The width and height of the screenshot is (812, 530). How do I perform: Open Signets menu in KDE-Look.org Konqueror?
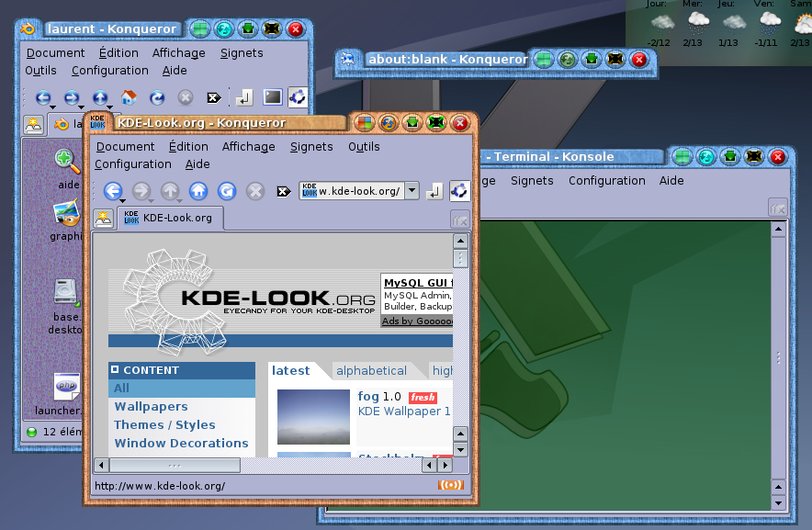[311, 147]
